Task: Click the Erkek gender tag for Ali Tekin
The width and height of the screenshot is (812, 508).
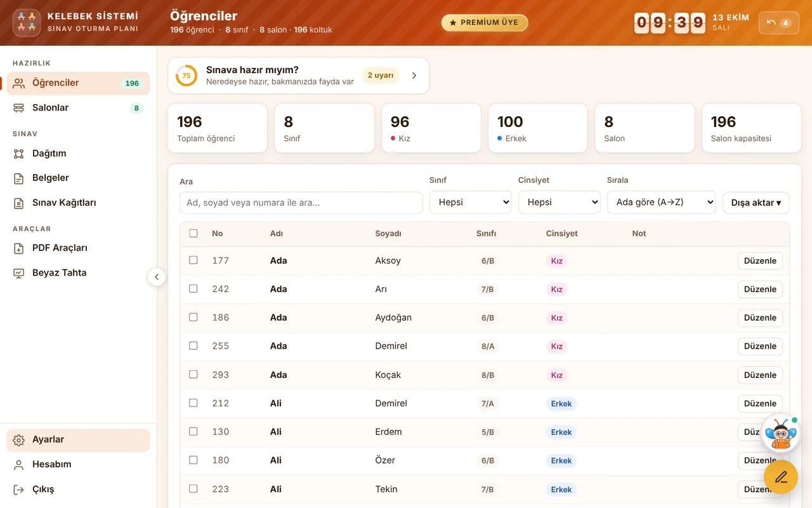Action: 561,490
